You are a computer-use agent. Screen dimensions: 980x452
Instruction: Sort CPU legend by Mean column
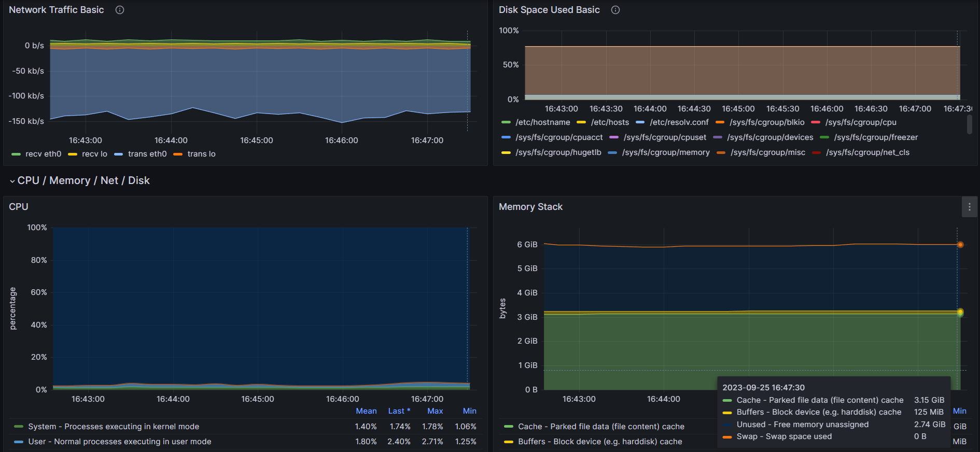point(366,411)
